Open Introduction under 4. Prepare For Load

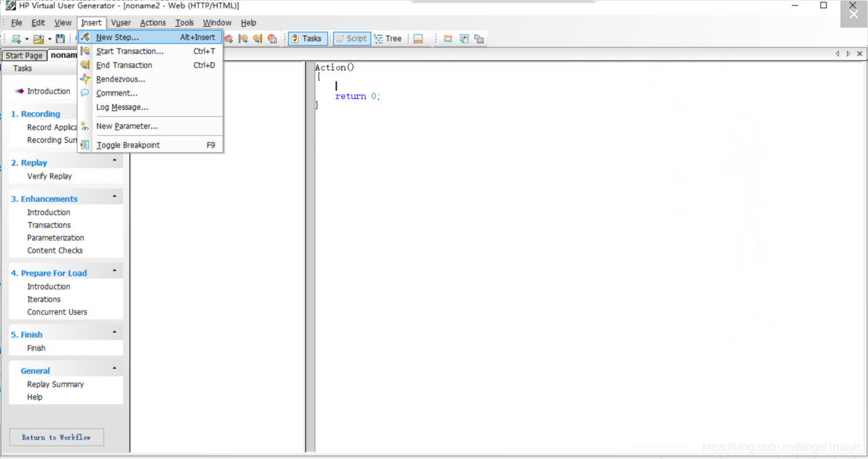pos(48,286)
